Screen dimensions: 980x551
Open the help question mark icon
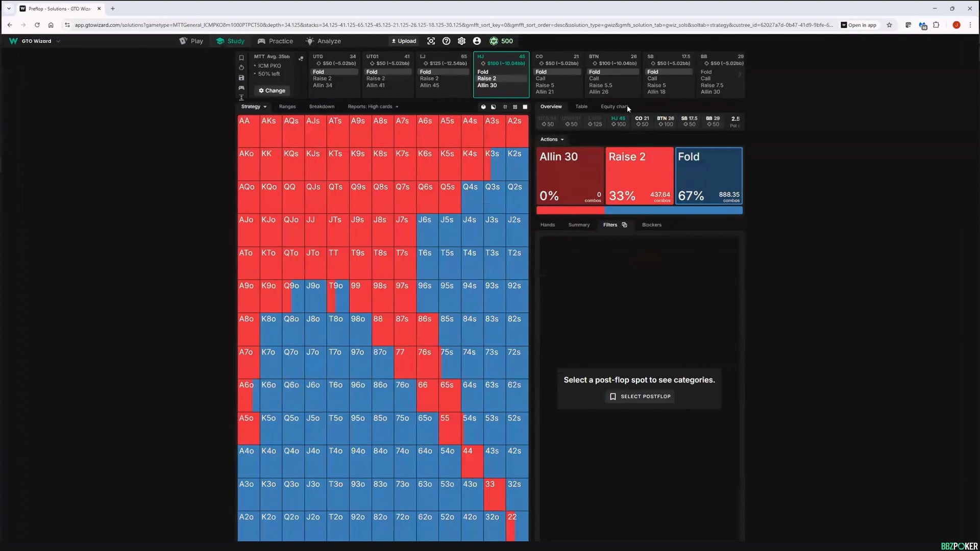click(x=446, y=41)
